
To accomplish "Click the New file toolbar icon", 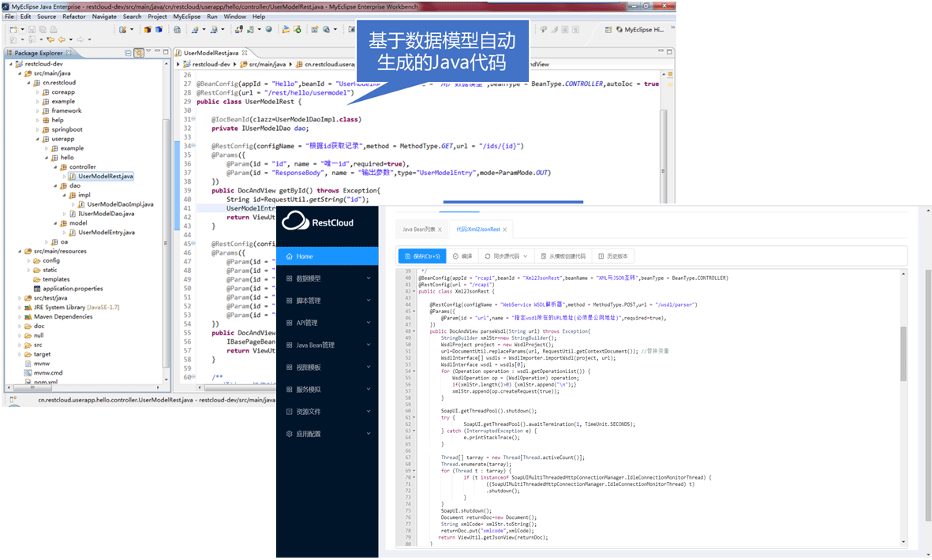I will pyautogui.click(x=13, y=29).
